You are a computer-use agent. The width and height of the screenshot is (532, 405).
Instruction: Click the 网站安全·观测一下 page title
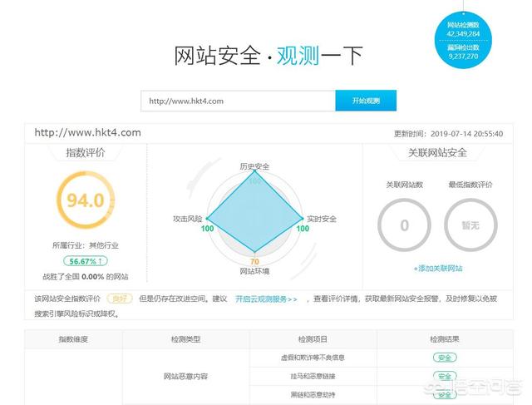coord(268,56)
